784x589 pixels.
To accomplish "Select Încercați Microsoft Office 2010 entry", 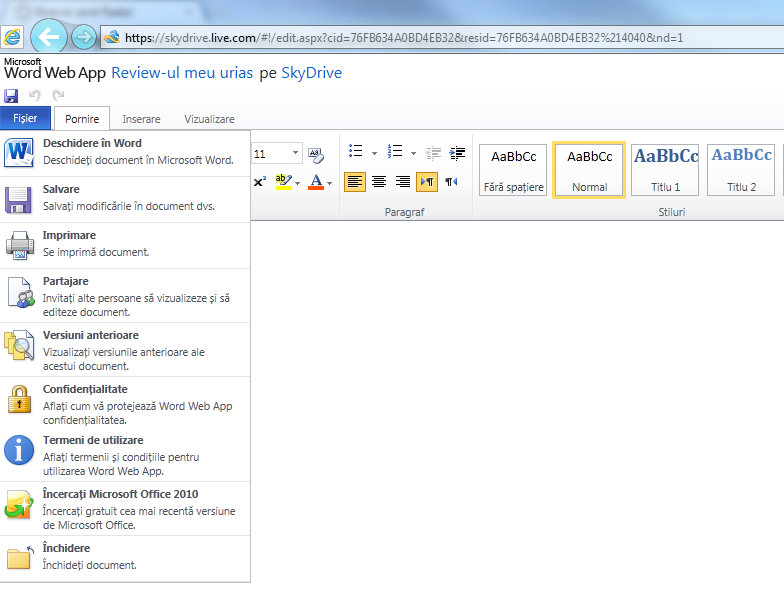I will coord(125,508).
